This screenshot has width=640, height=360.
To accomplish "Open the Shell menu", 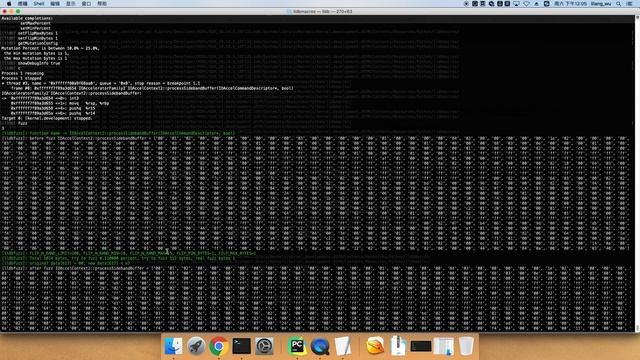I will 39,4.
